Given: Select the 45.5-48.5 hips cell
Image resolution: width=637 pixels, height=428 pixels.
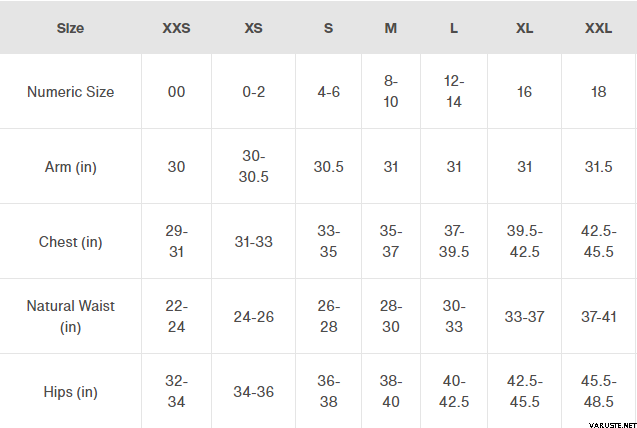Looking at the screenshot, I should [x=598, y=391].
